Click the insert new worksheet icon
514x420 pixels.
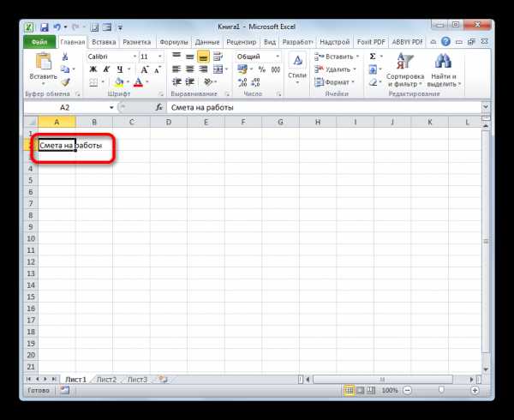tap(163, 380)
